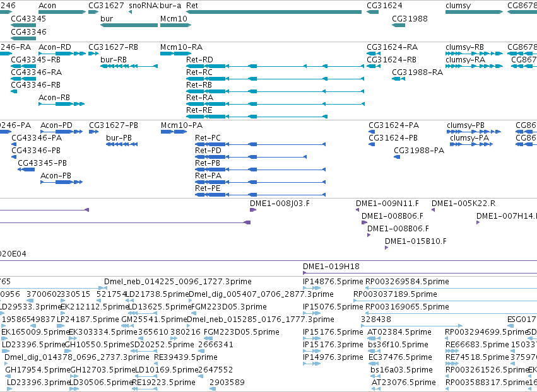
Task: Click the DME1-008J03.F clone label
Action: (280, 204)
